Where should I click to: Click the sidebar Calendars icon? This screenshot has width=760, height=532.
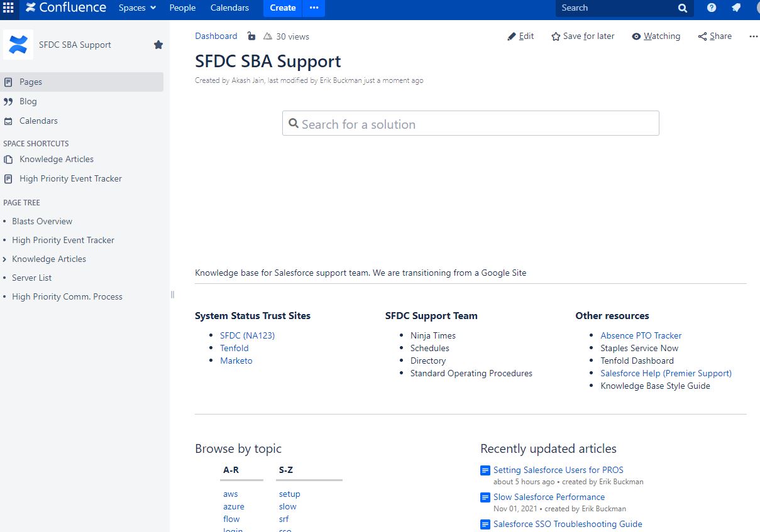[x=8, y=121]
